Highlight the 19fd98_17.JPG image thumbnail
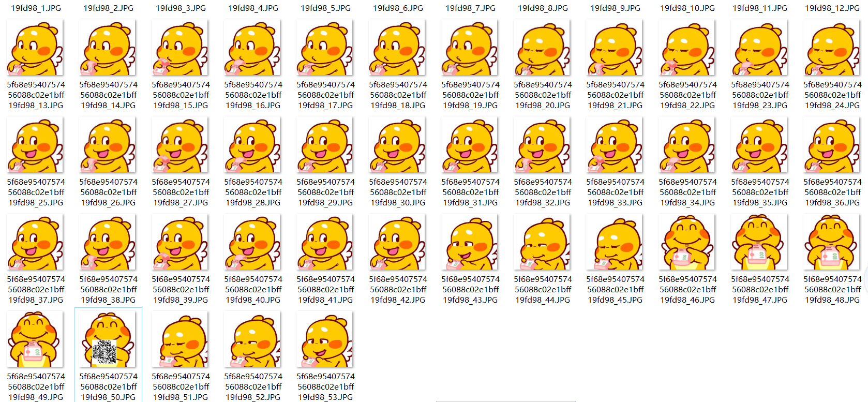The width and height of the screenshot is (868, 402). pos(325,48)
